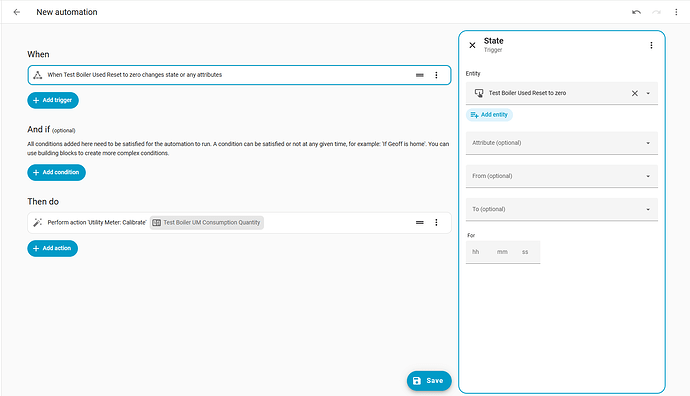The height and width of the screenshot is (396, 690).
Task: Click the magic wand action icon
Action: click(x=38, y=223)
